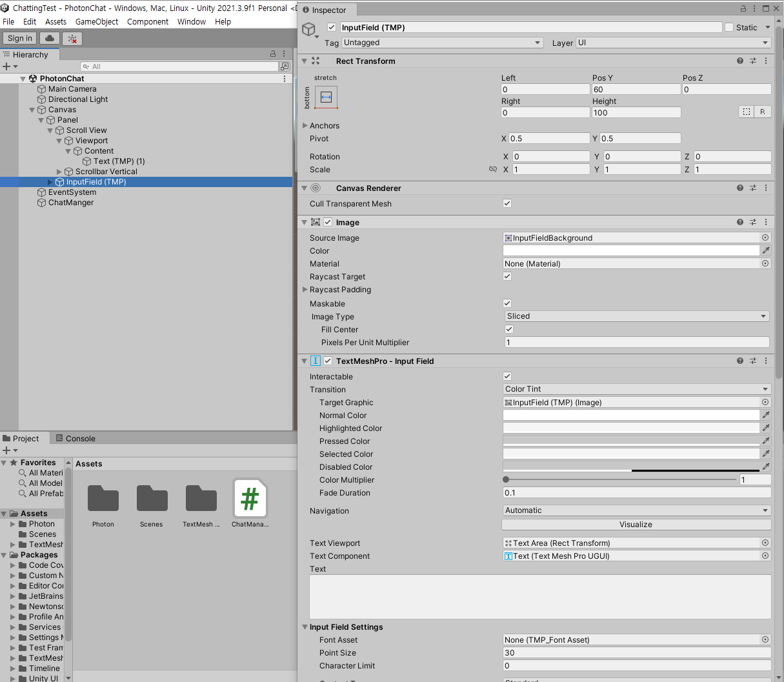Switch to the Console tab
The width and height of the screenshot is (784, 682).
75,439
